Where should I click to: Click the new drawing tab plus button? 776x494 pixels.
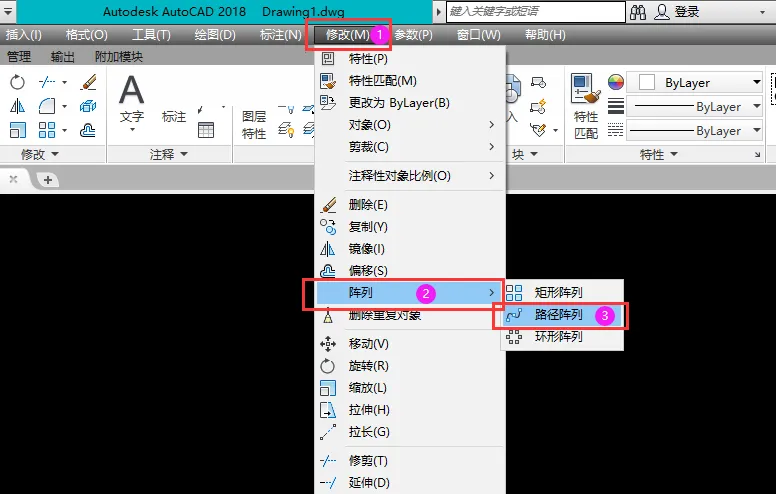[46, 179]
